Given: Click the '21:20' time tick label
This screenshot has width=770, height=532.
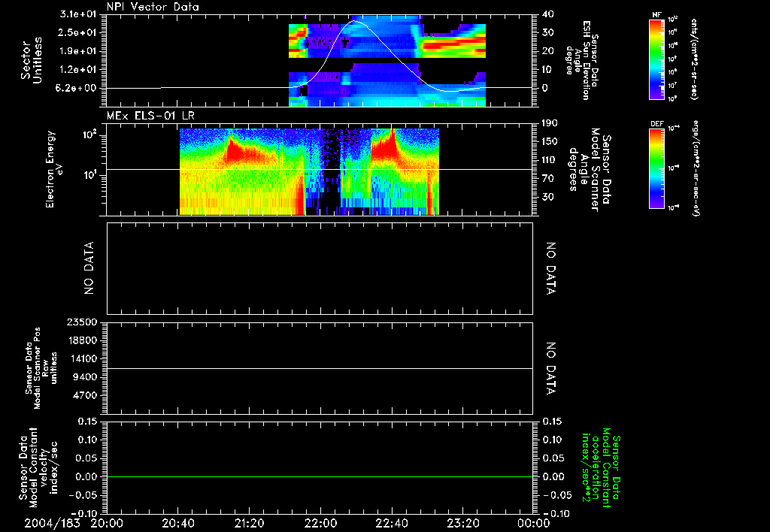Looking at the screenshot, I should pos(249,523).
